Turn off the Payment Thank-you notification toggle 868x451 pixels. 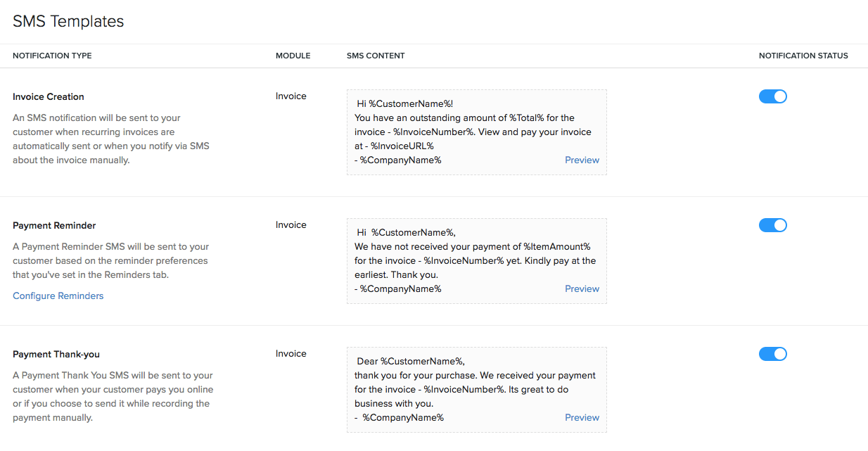(772, 354)
